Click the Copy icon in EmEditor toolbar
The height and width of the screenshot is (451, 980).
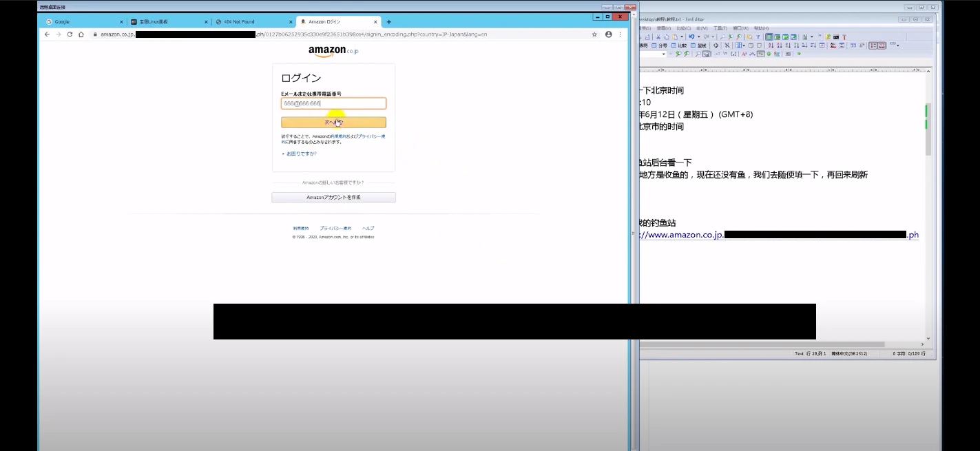[667, 37]
